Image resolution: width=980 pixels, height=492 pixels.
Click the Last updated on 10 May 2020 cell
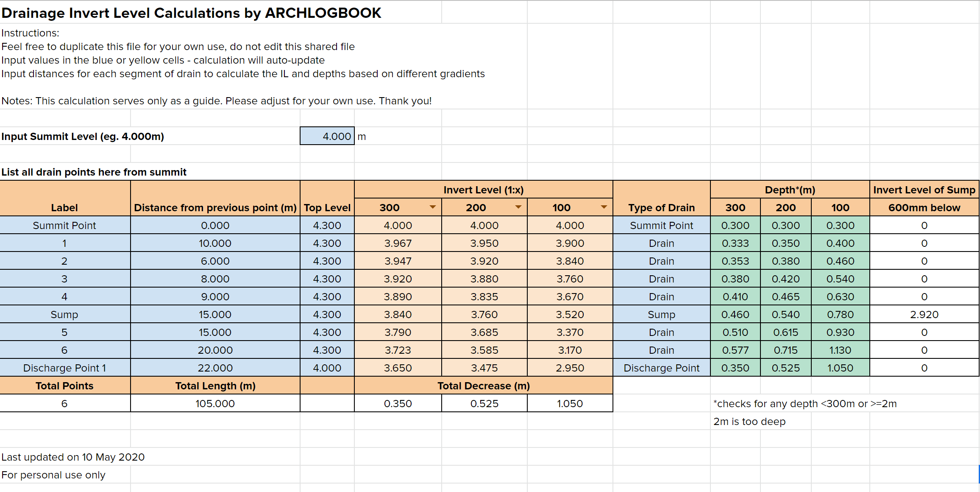73,457
